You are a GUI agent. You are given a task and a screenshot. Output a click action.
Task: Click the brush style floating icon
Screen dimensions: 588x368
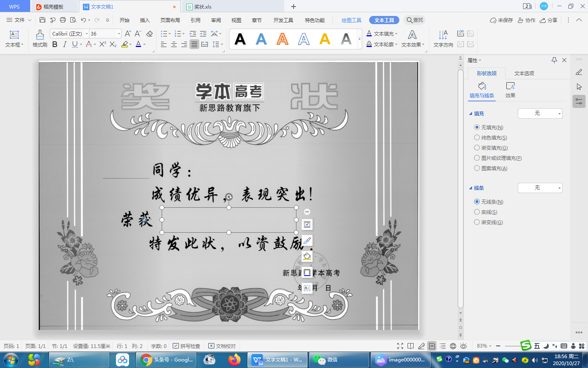(307, 240)
